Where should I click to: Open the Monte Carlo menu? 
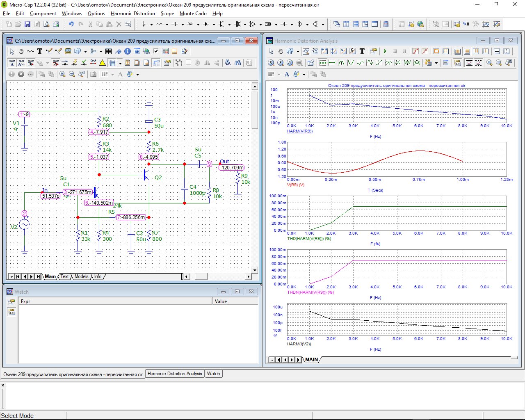click(193, 14)
